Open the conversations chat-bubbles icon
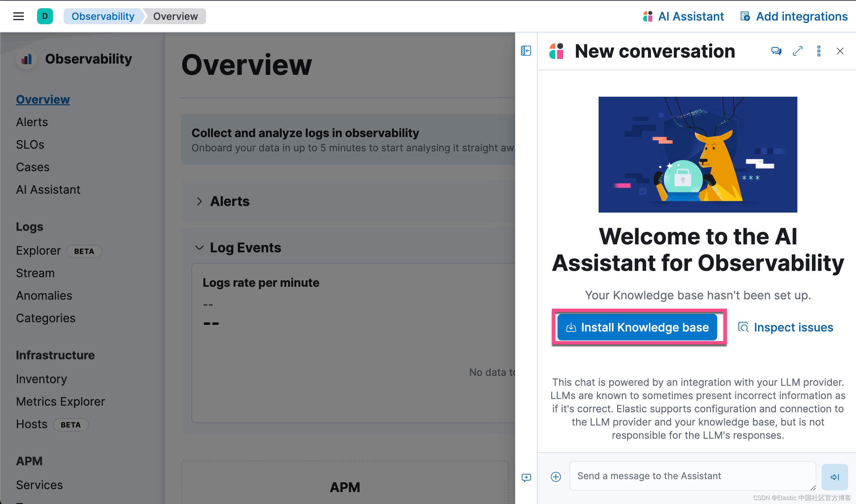 [776, 51]
